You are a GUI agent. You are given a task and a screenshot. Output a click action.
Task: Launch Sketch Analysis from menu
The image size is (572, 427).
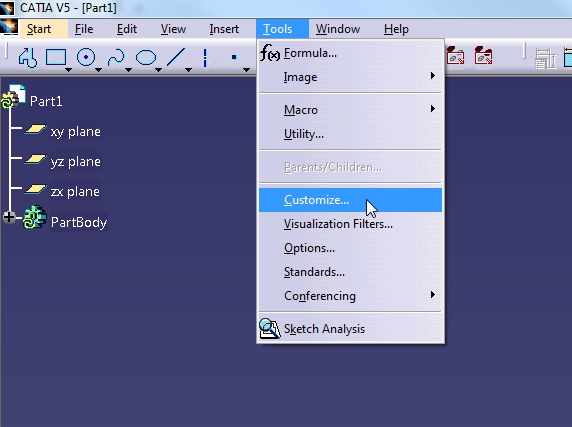350,329
